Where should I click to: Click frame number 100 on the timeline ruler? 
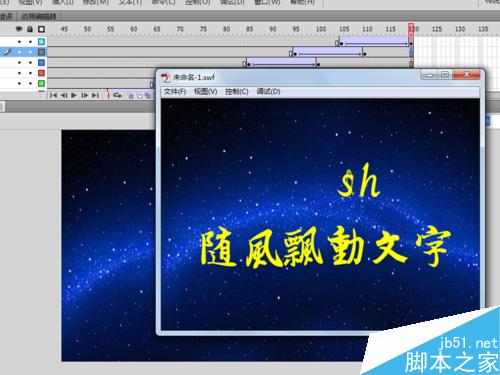point(321,29)
